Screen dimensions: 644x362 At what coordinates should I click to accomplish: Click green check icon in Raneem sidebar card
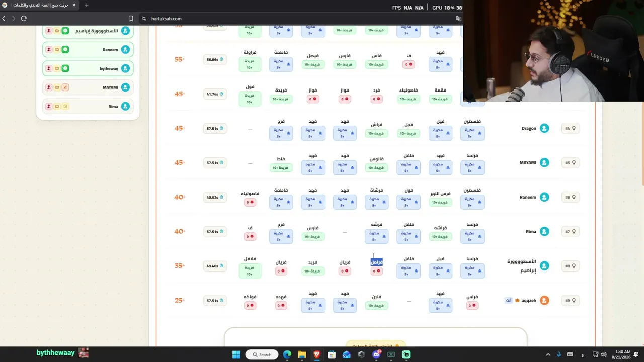[65, 50]
